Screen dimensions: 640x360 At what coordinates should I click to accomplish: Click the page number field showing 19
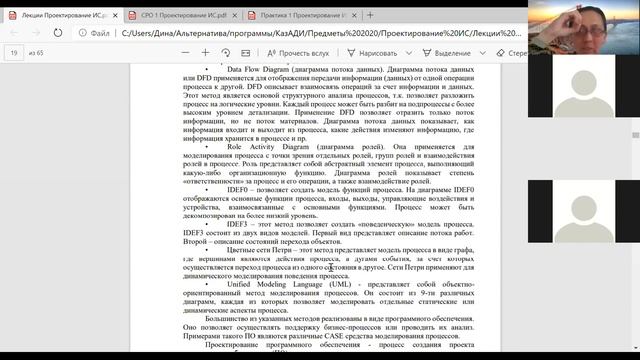click(x=14, y=53)
